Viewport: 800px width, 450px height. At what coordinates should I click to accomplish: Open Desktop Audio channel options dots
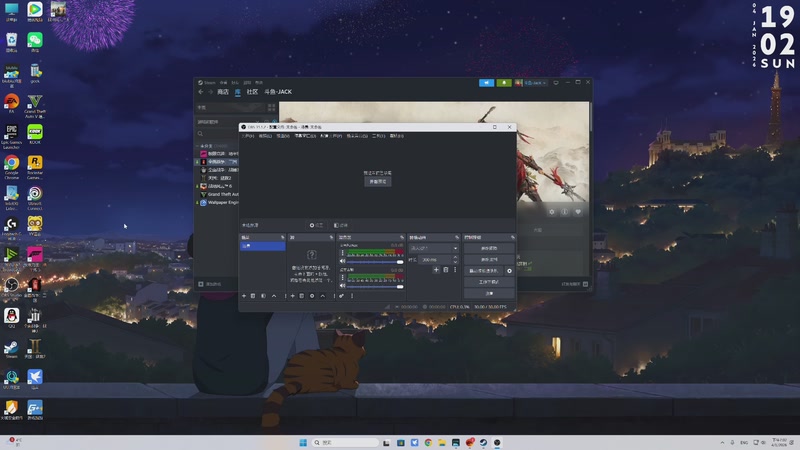tap(342, 253)
